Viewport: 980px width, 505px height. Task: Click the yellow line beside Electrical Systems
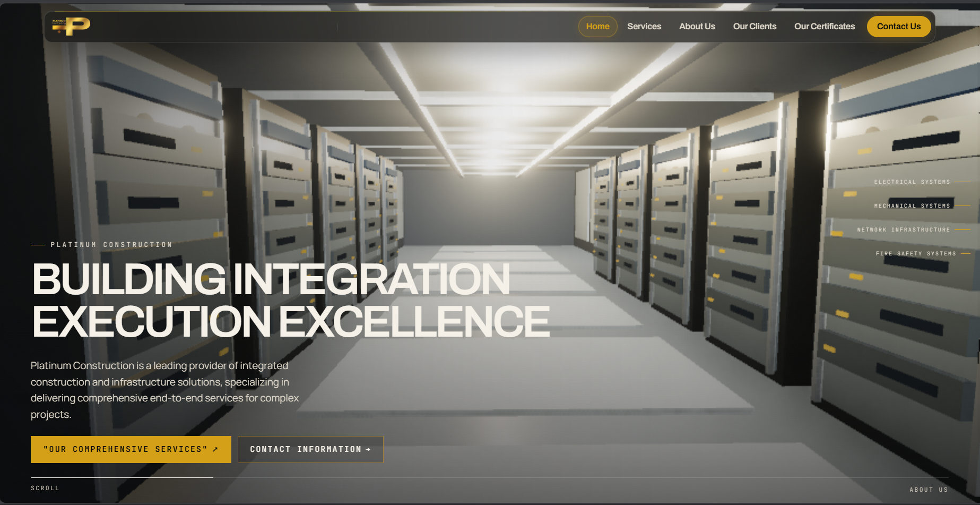962,182
